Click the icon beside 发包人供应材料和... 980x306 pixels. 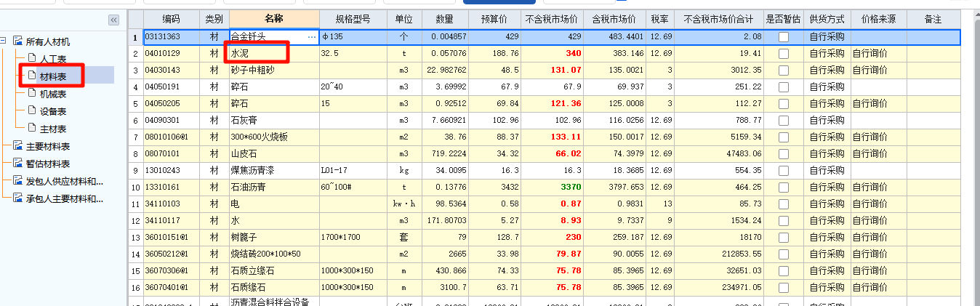click(x=17, y=181)
